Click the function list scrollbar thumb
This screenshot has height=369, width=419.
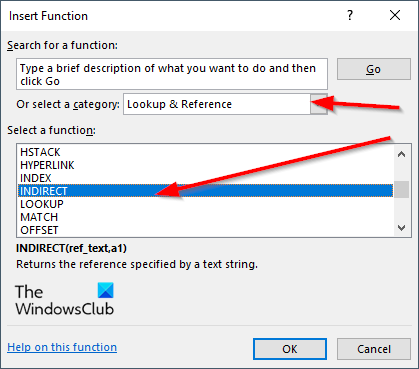(x=402, y=189)
